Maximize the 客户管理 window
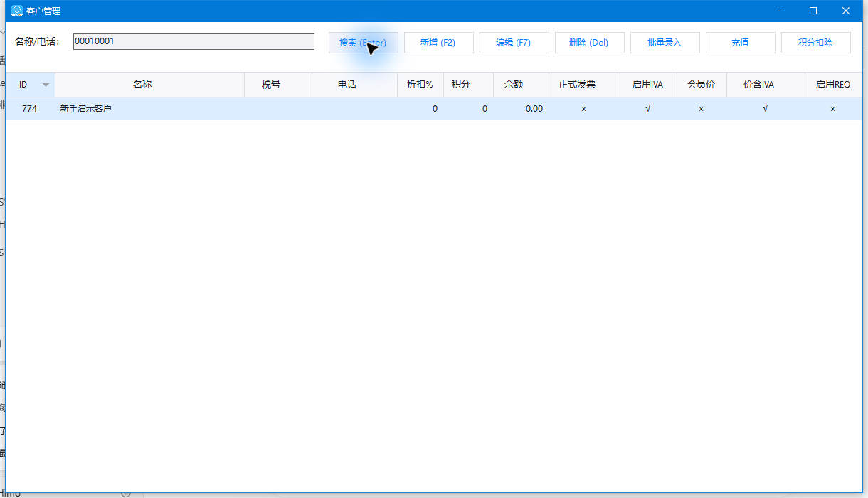This screenshot has height=498, width=868. click(813, 11)
